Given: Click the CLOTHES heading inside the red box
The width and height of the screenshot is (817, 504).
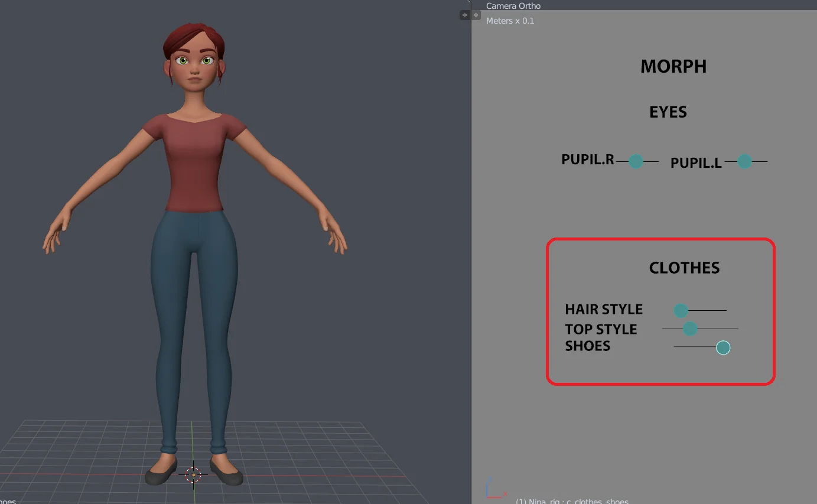Looking at the screenshot, I should click(684, 267).
